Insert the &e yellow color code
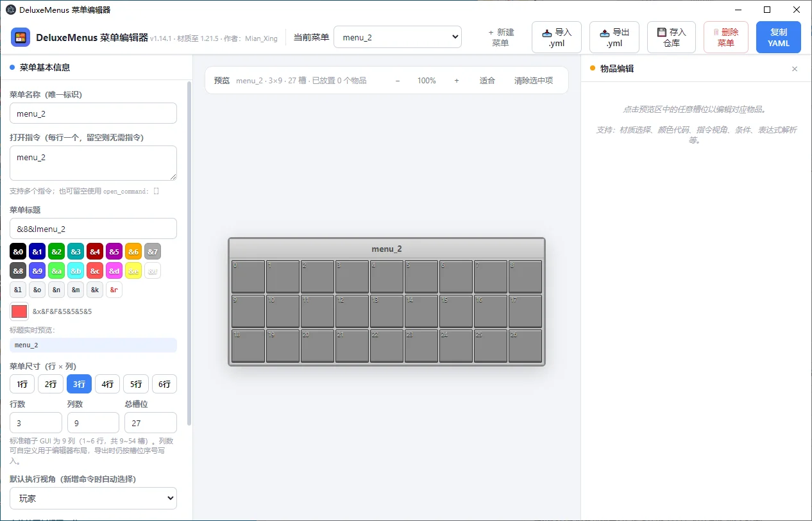Screen dimensions: 812x521 (x=133, y=270)
